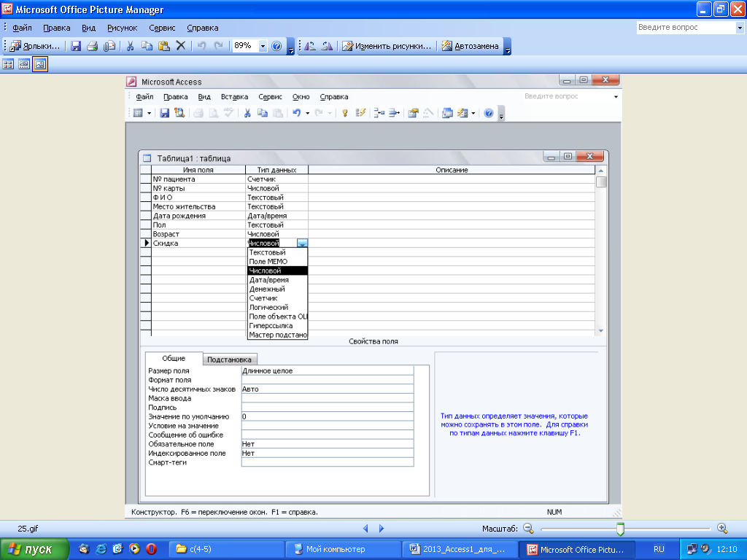Click the Размер поля value field
Screen dimensions: 747x560
[x=328, y=371]
